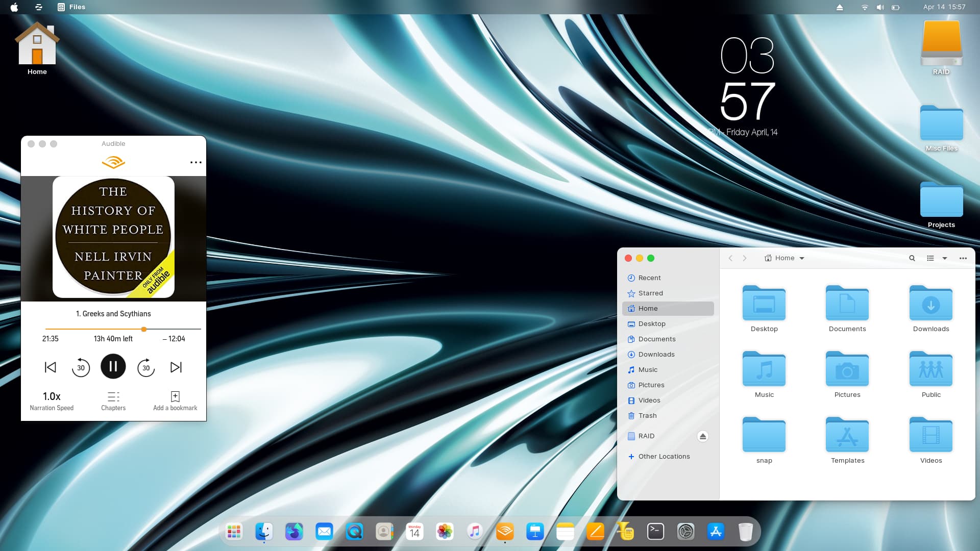Click the Wi-Fi status icon
Screen dimensions: 980x551
click(x=865, y=7)
